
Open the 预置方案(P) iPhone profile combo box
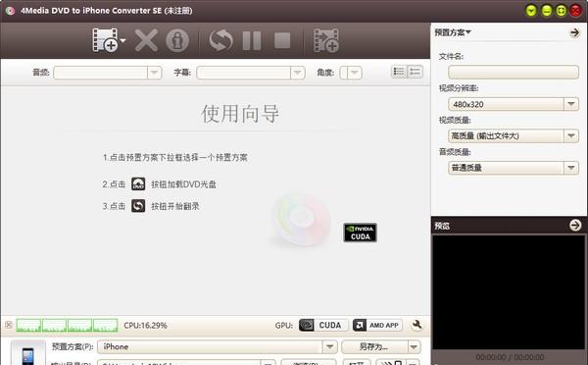click(218, 346)
